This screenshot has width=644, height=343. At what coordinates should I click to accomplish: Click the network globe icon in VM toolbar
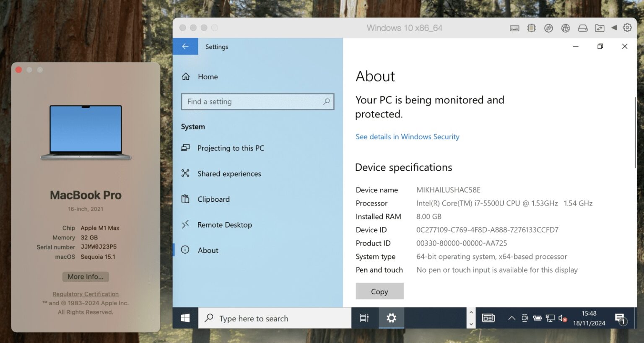(x=565, y=28)
